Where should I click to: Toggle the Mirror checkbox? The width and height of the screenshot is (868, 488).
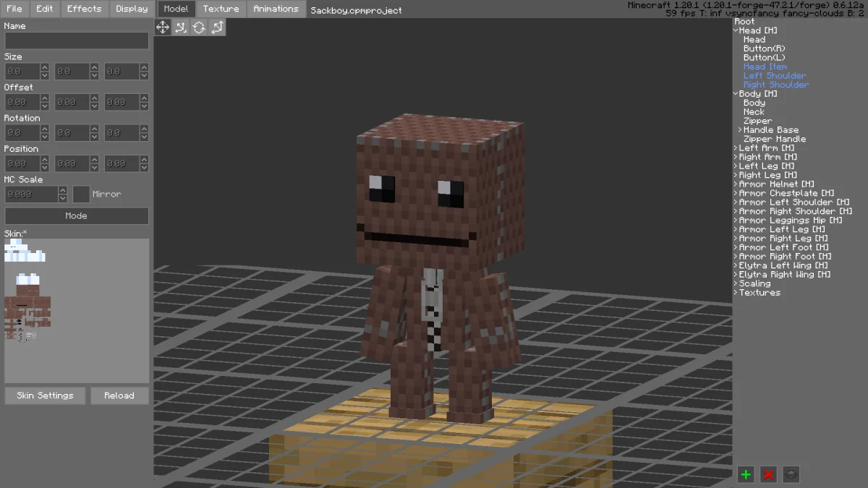coord(81,194)
